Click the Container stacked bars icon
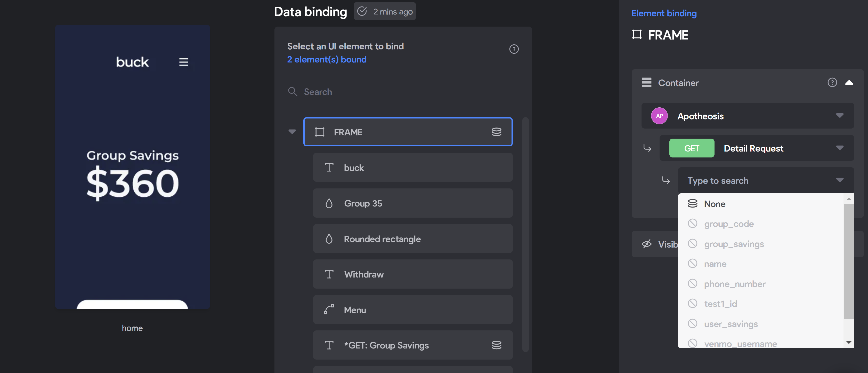 click(646, 83)
